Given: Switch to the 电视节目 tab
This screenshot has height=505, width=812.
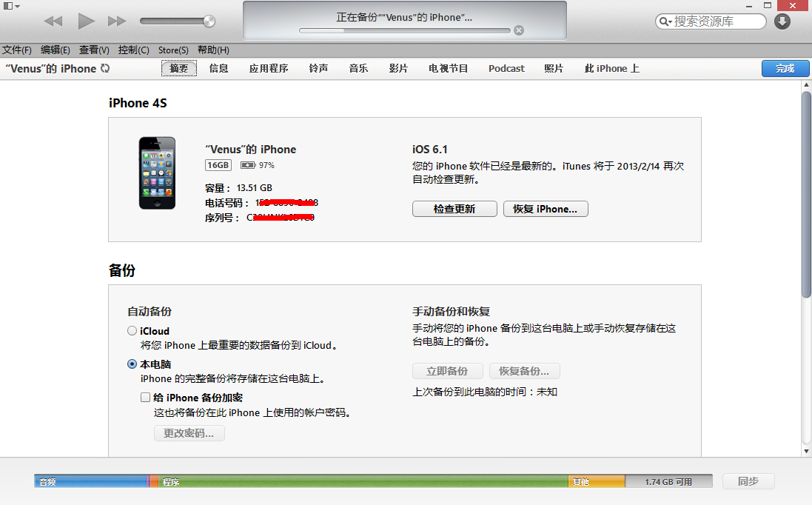Looking at the screenshot, I should tap(448, 68).
